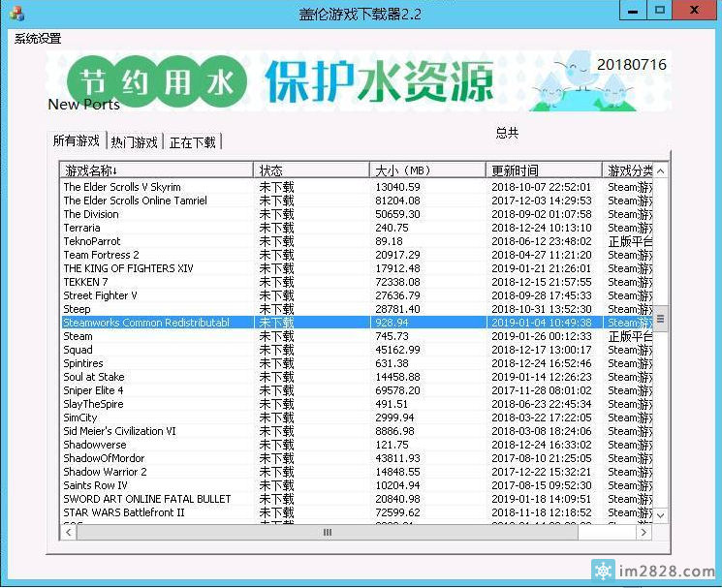The width and height of the screenshot is (722, 588).
Task: Select the ShadowOfMordor row
Action: pos(358,458)
